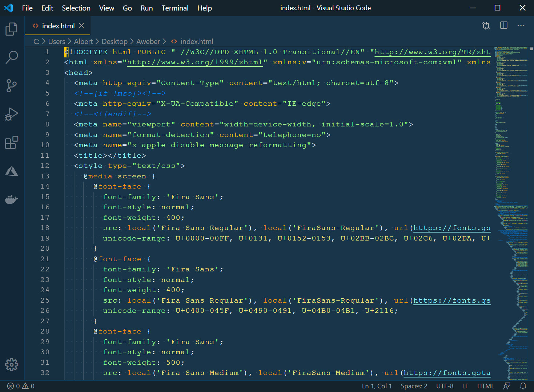This screenshot has height=392, width=534.
Task: Open the Source Control view
Action: (x=12, y=86)
